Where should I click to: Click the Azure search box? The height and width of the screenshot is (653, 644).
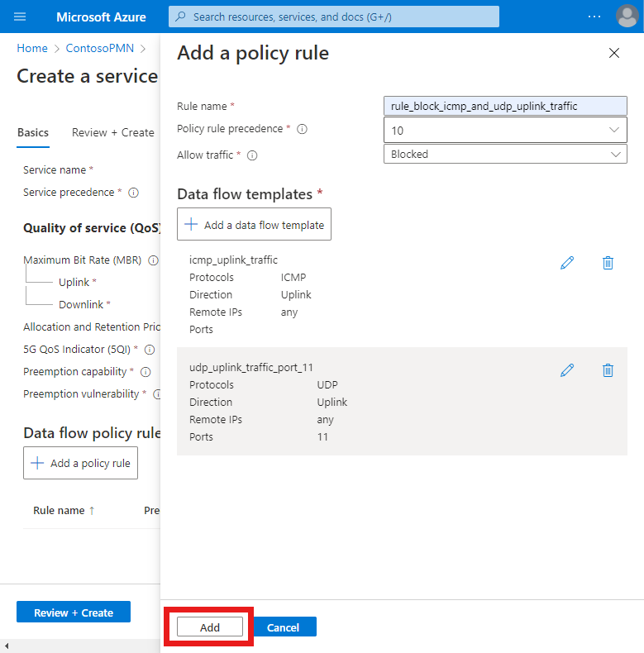334,17
